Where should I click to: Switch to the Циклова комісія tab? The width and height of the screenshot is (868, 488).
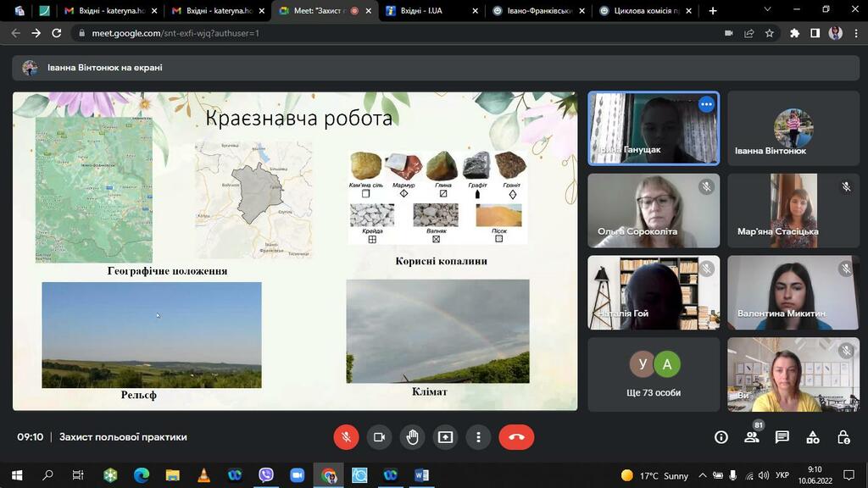(645, 10)
